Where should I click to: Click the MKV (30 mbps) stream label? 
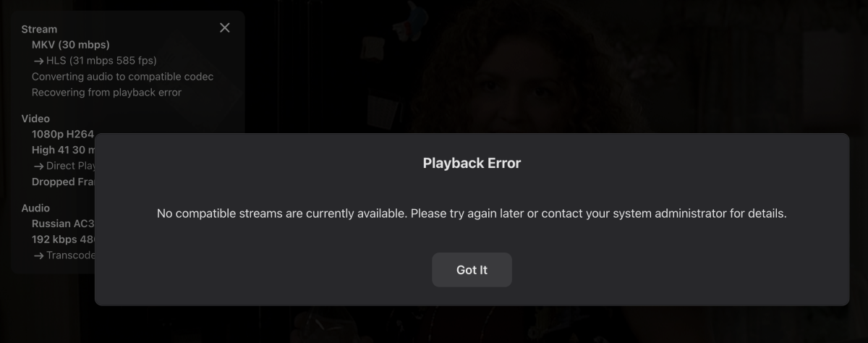coord(71,45)
